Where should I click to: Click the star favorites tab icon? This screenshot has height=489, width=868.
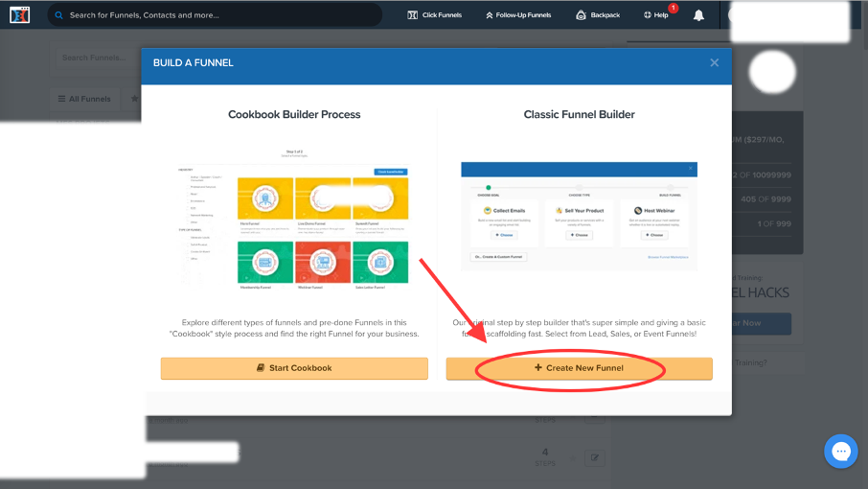134,99
